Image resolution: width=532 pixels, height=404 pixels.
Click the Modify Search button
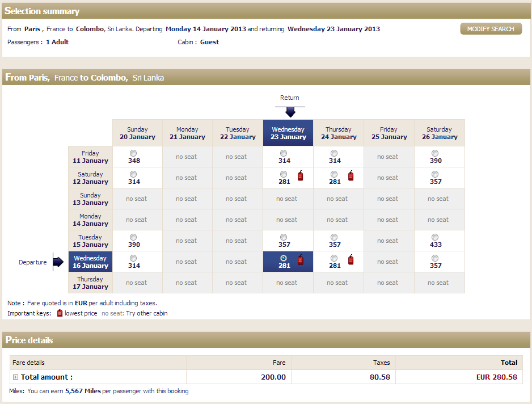click(x=491, y=29)
